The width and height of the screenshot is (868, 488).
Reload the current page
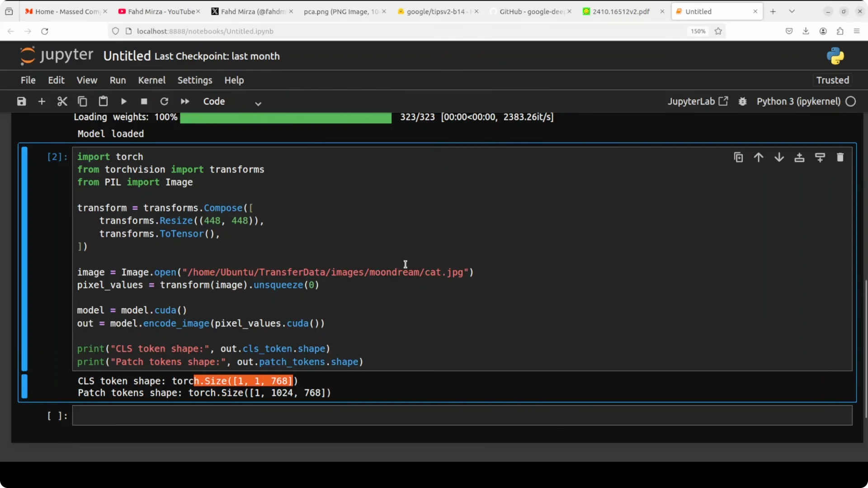pos(45,31)
